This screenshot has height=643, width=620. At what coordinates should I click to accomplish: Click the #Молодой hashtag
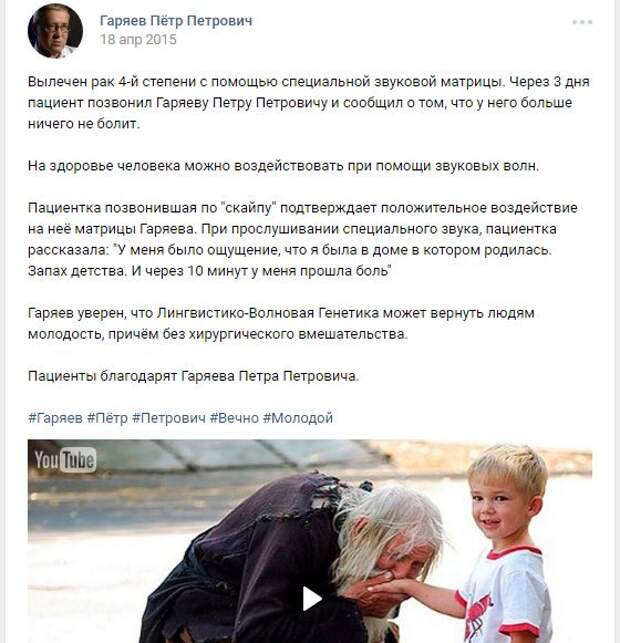click(x=298, y=418)
